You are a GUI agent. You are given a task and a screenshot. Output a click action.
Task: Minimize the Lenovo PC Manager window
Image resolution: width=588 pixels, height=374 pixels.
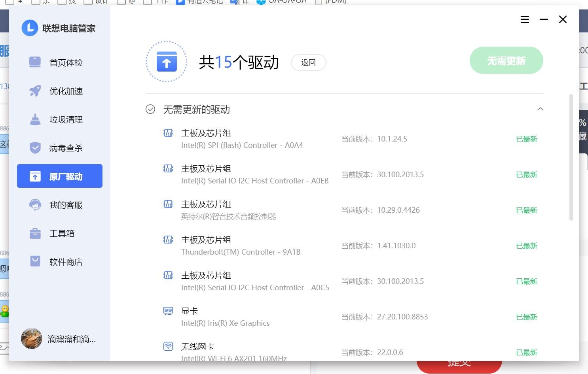coord(544,19)
